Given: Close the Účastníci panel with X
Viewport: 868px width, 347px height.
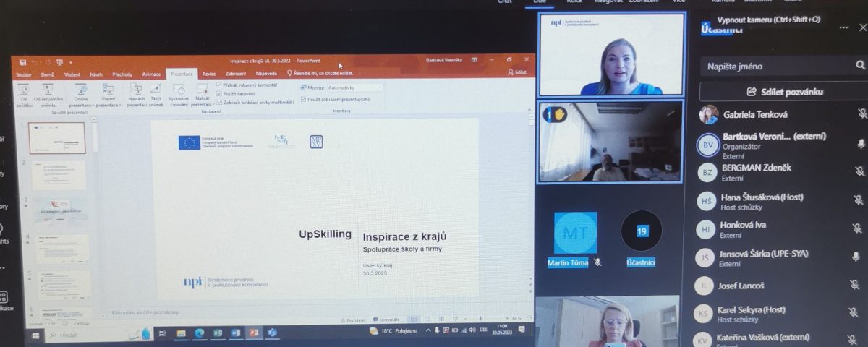Looking at the screenshot, I should (x=864, y=27).
